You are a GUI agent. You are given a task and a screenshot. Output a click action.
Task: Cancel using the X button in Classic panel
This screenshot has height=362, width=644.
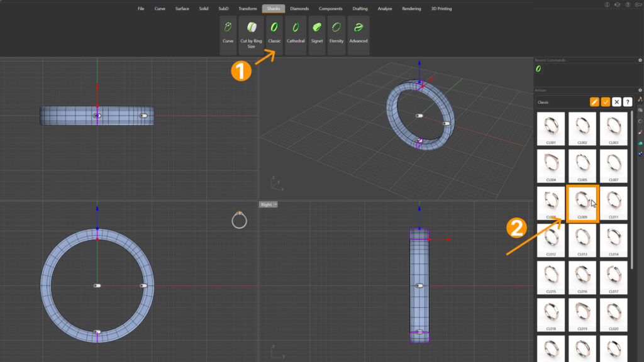617,102
